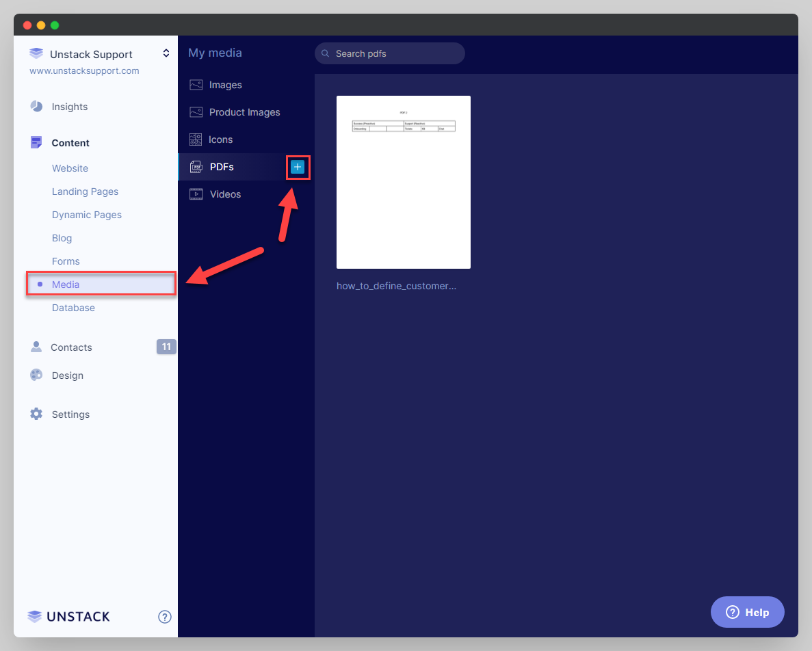Viewport: 812px width, 651px height.
Task: Click the Search pdfs field
Action: pyautogui.click(x=390, y=53)
